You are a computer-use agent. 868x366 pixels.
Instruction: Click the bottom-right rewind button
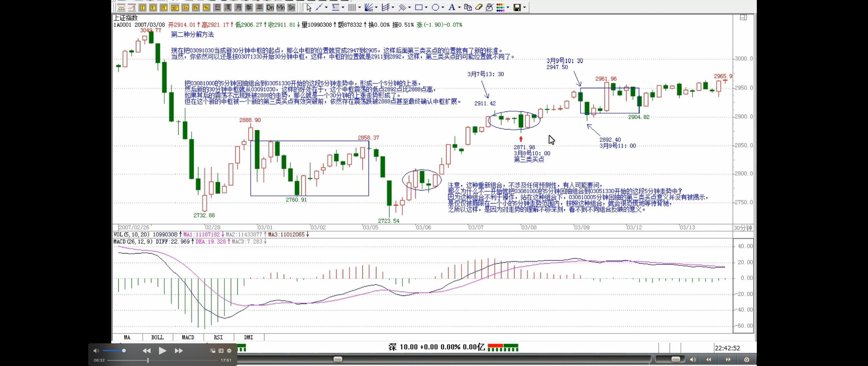(709, 359)
